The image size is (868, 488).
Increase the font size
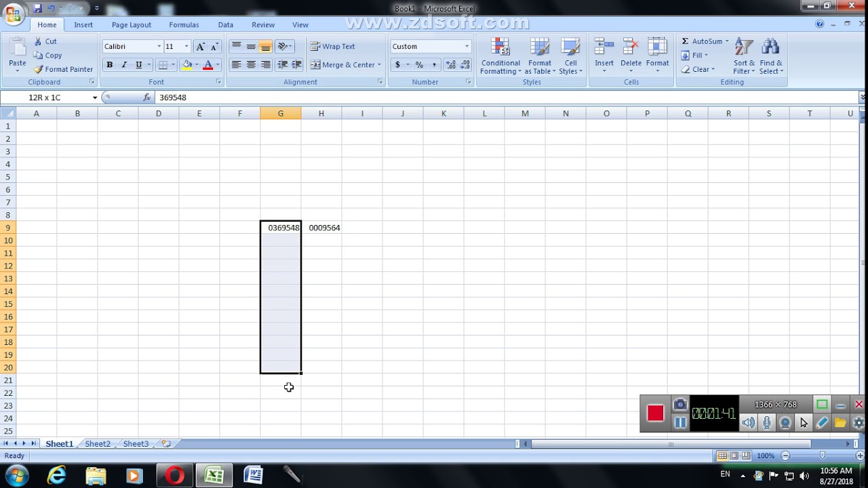pos(200,47)
